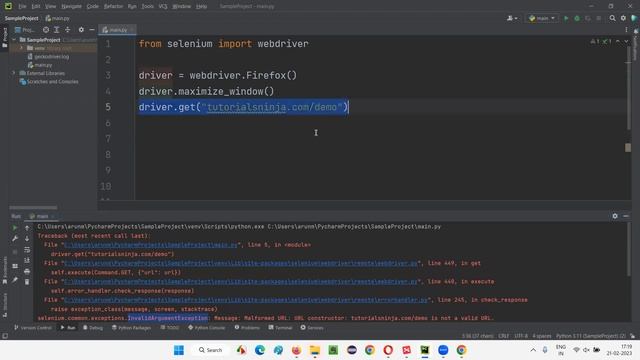Open the VCS menu

point(163,6)
